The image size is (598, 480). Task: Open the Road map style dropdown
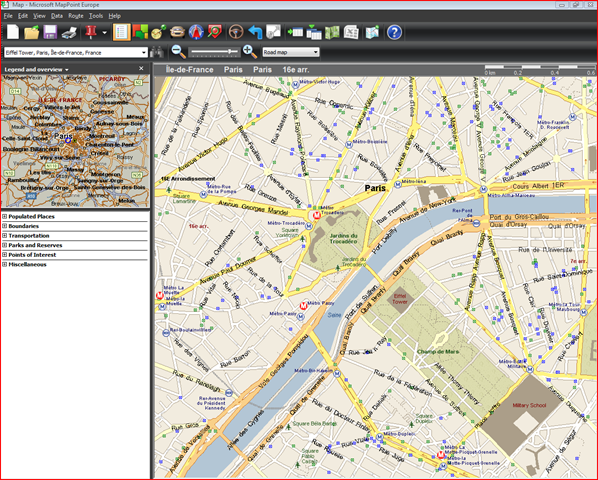(x=316, y=52)
